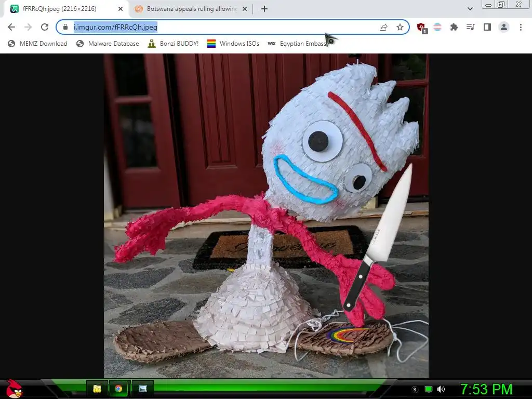Click the Chrome taskbar icon
Image resolution: width=532 pixels, height=399 pixels.
tap(118, 389)
